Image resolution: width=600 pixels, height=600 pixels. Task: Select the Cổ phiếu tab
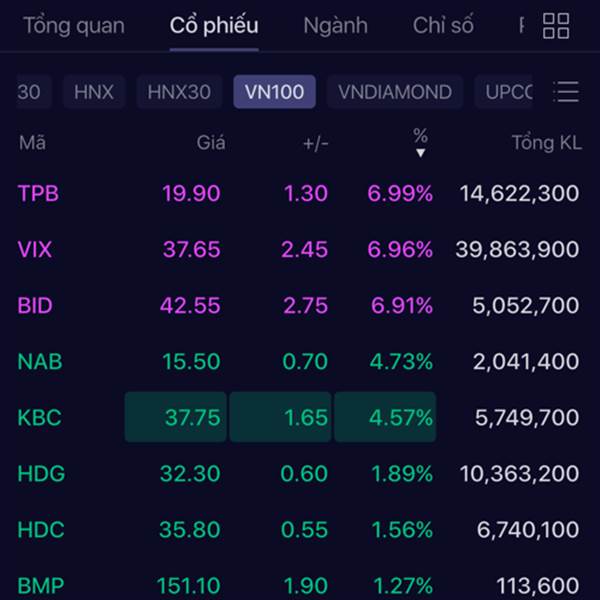pyautogui.click(x=214, y=26)
